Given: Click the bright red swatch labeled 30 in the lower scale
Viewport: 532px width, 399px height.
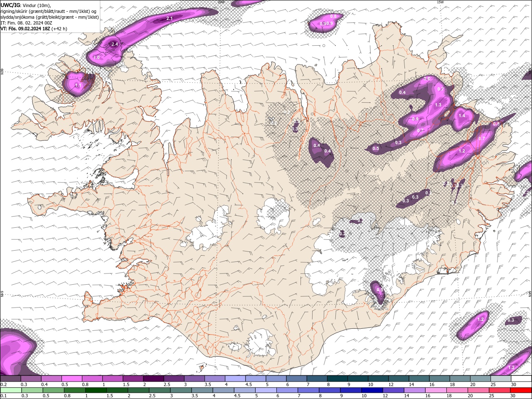Looking at the screenshot, I should click(520, 390).
